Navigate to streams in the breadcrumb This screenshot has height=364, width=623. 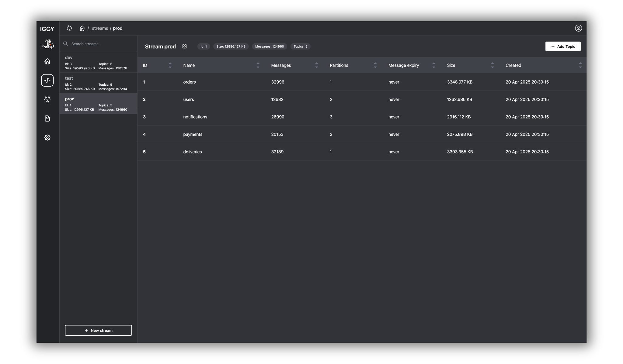100,28
